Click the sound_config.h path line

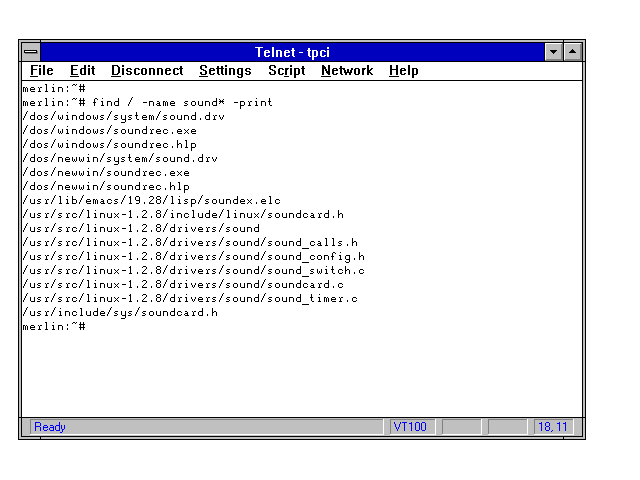coord(190,257)
